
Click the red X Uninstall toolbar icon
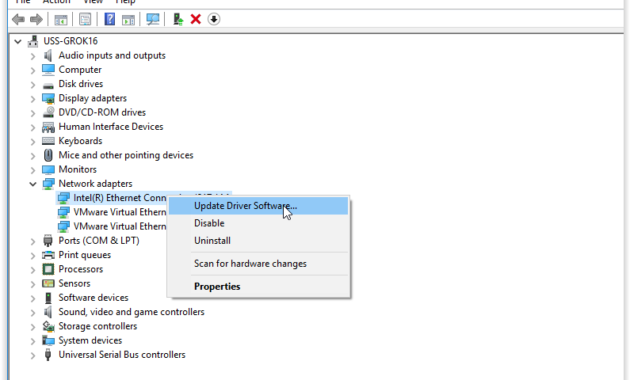tap(196, 19)
